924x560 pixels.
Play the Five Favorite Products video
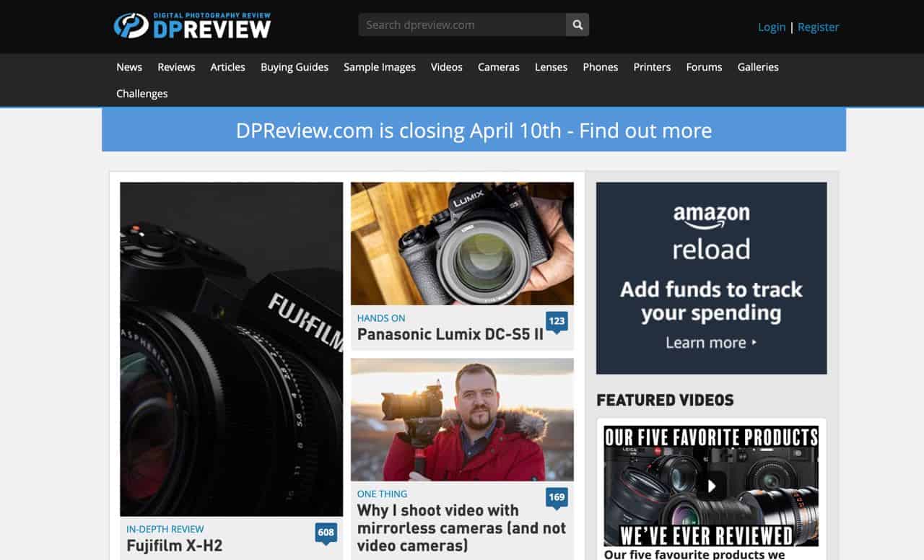[711, 485]
